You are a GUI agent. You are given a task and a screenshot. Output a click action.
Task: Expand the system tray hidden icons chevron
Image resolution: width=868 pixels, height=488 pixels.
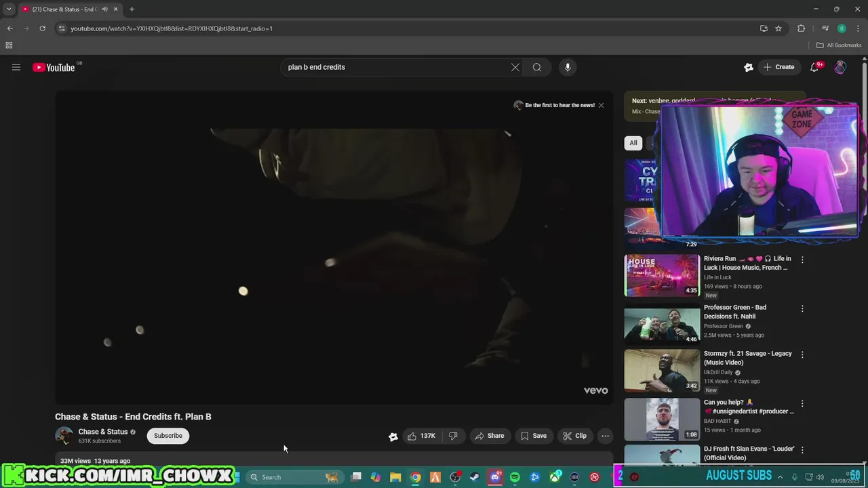(x=780, y=477)
